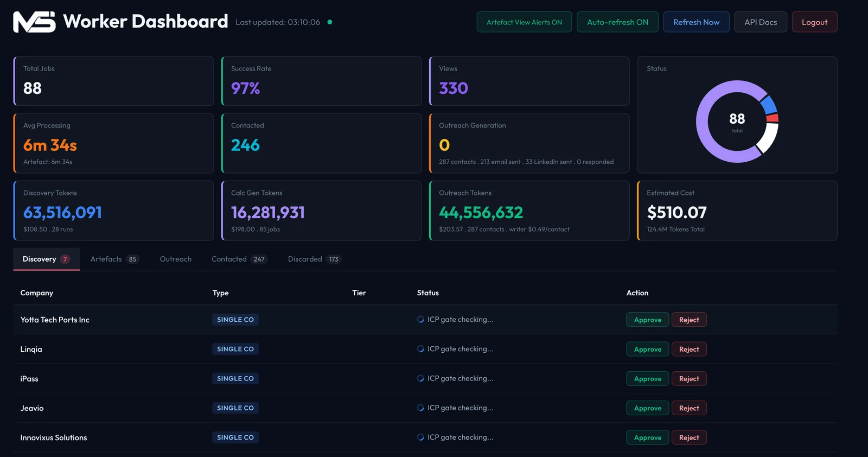Click the Refresh Now button
The height and width of the screenshot is (457, 868).
[696, 22]
